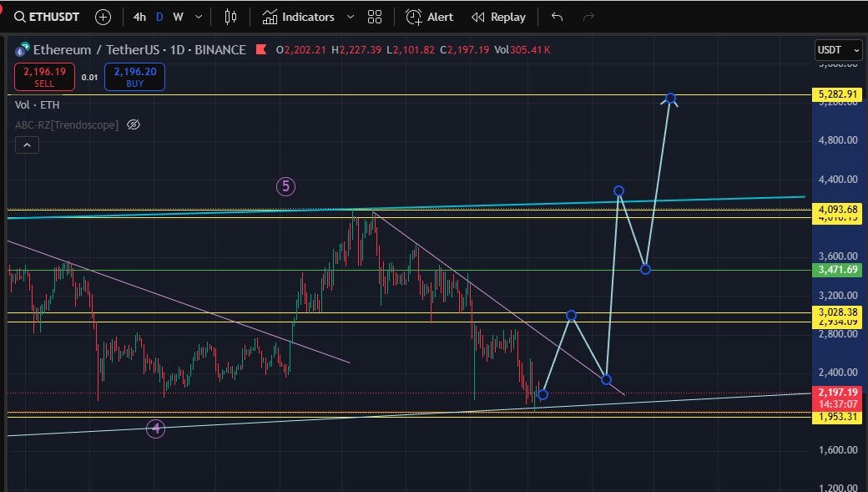
Task: Create an alert with the Alert clock icon
Action: click(x=412, y=16)
